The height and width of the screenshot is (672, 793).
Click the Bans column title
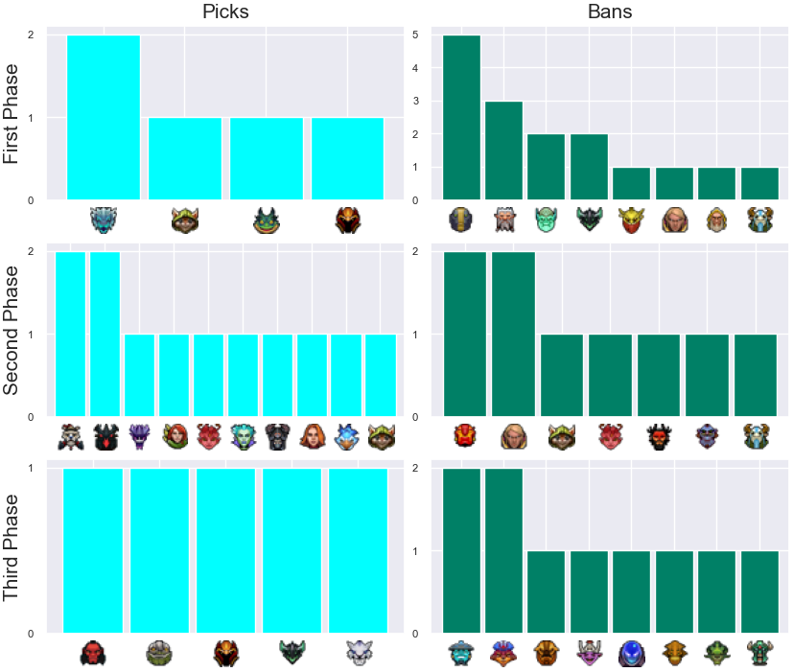coord(610,12)
